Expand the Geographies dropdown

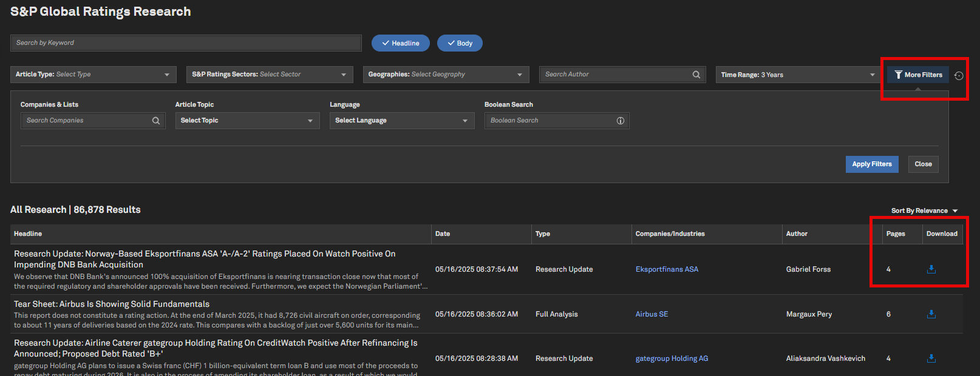click(x=446, y=75)
